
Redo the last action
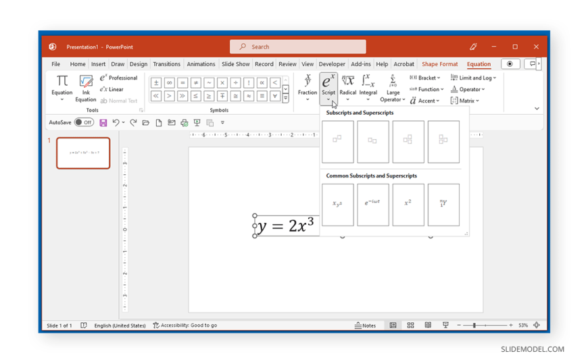click(x=133, y=123)
